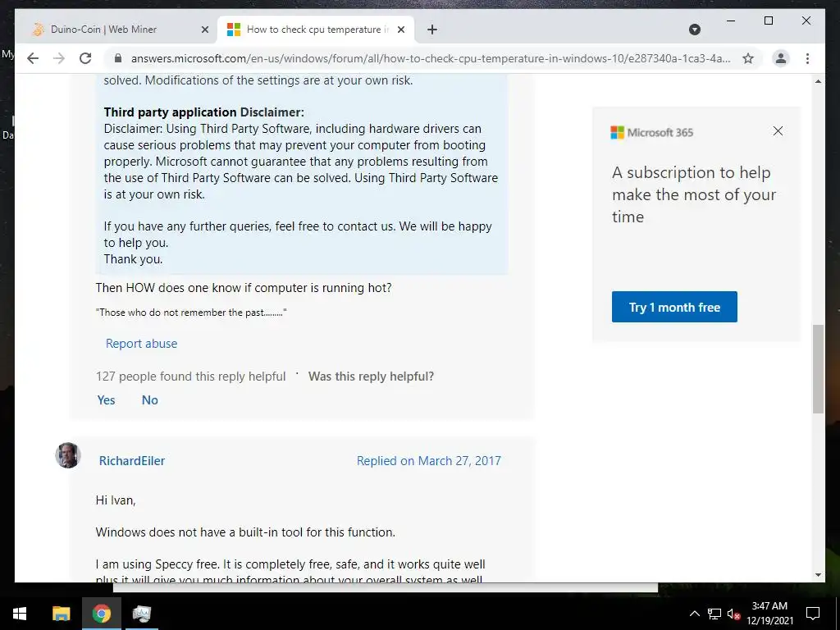This screenshot has width=840, height=630.
Task: Click the vertical scrollbar thumb
Action: pos(818,368)
